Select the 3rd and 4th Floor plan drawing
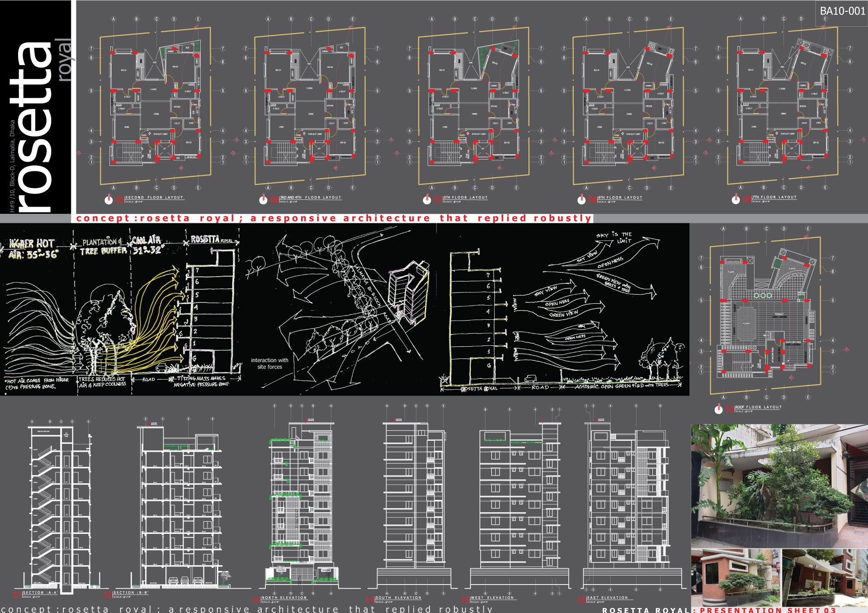The width and height of the screenshot is (868, 613). pos(311,103)
